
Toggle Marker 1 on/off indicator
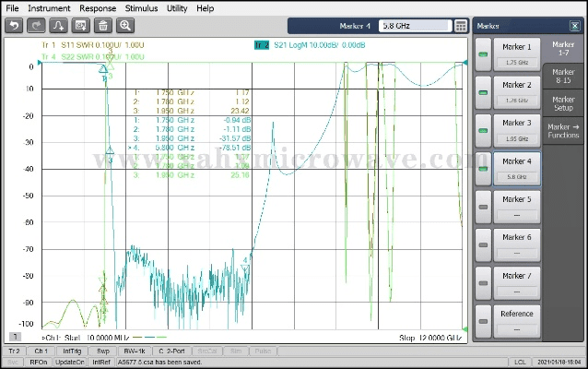tap(484, 54)
